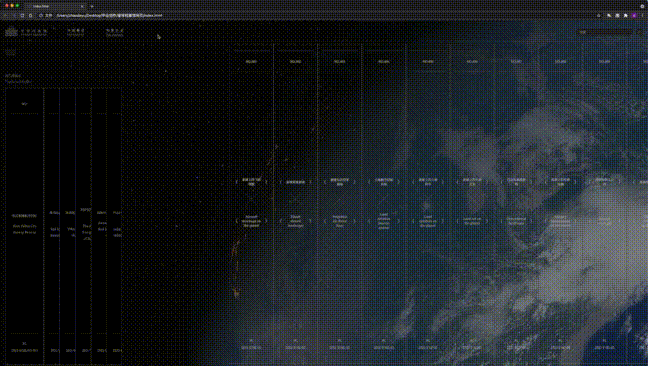
Task: Open the purple profile avatar icon
Action: [x=634, y=15]
